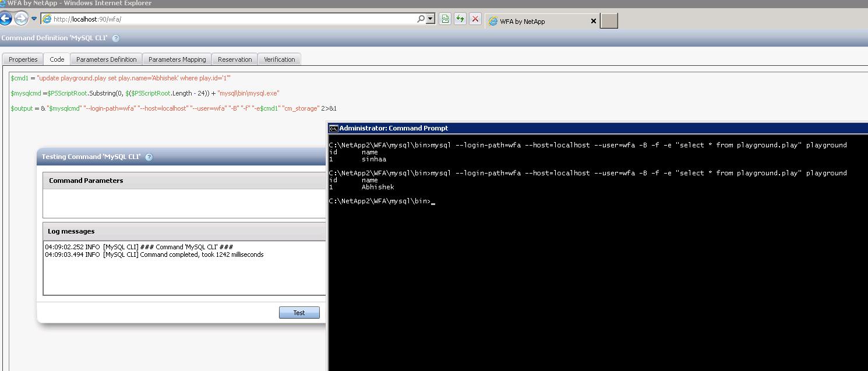Select the 'WFA by NetApp' browser tab

(542, 21)
